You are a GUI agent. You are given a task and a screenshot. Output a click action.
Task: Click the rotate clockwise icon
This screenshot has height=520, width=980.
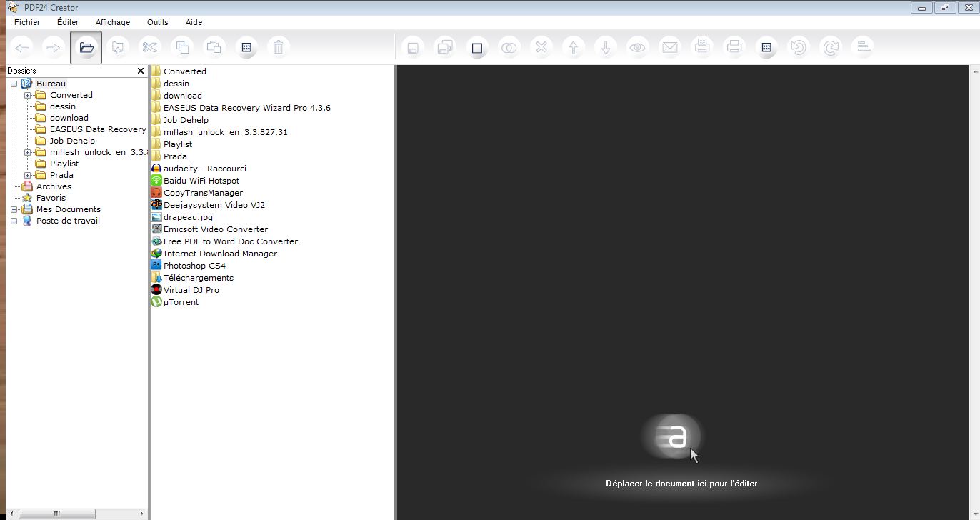pyautogui.click(x=831, y=48)
